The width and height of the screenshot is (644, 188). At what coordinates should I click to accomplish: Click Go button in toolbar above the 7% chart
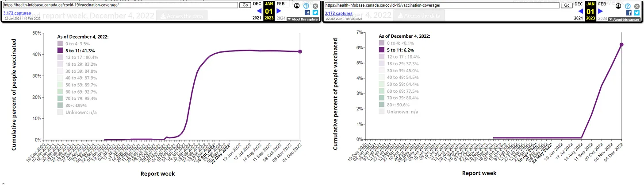tap(567, 5)
